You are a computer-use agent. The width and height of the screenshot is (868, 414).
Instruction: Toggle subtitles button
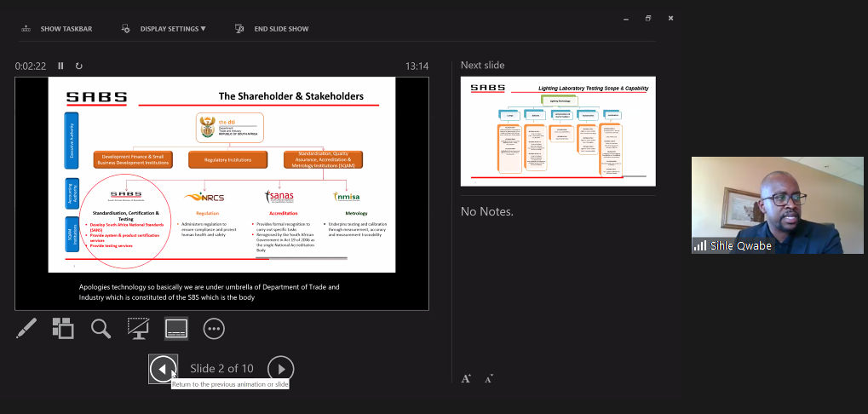176,328
